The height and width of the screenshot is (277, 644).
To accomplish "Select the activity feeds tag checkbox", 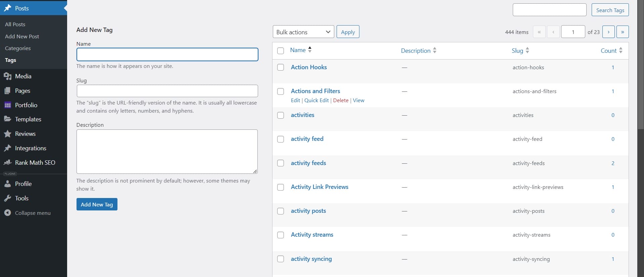I will 281,163.
